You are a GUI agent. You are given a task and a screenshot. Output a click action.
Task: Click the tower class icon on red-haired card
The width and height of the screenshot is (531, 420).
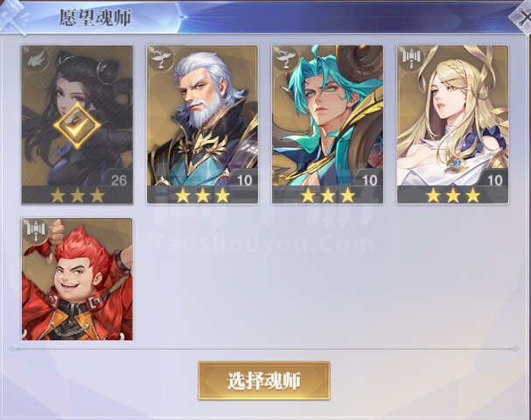pyautogui.click(x=36, y=231)
